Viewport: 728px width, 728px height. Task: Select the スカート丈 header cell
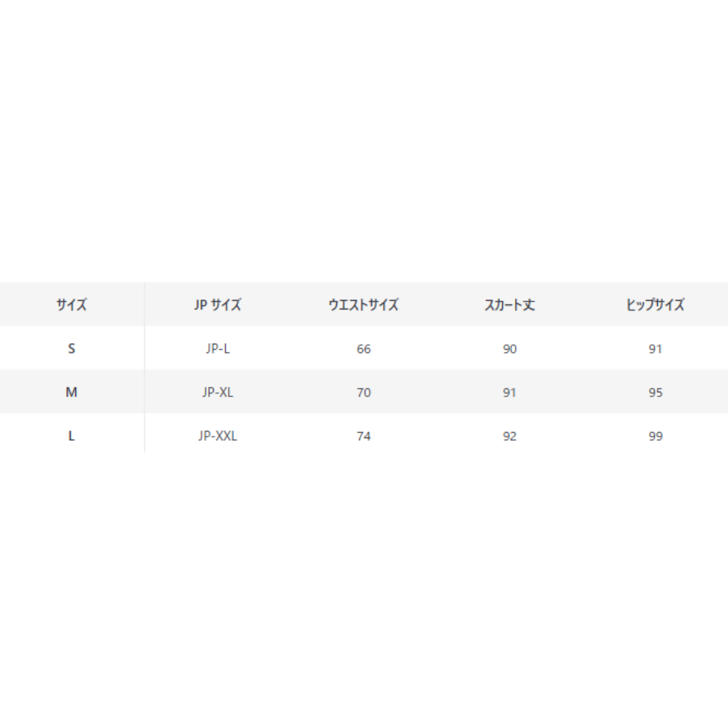click(x=510, y=305)
